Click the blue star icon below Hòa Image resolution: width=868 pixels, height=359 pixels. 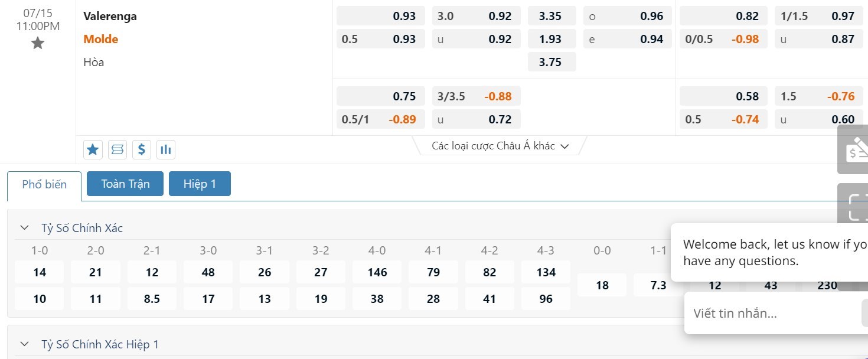(x=93, y=150)
